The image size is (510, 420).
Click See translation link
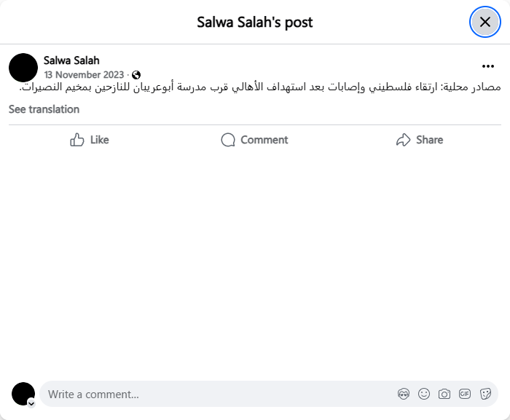(44, 109)
